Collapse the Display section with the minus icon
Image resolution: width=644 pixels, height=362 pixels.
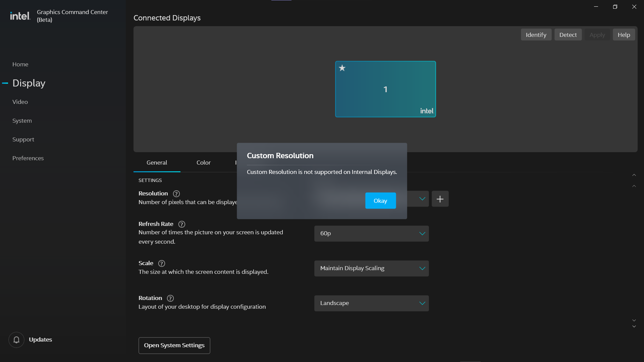click(5, 83)
